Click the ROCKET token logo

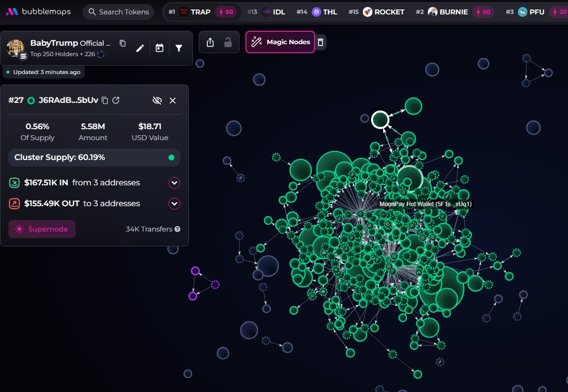tap(367, 12)
